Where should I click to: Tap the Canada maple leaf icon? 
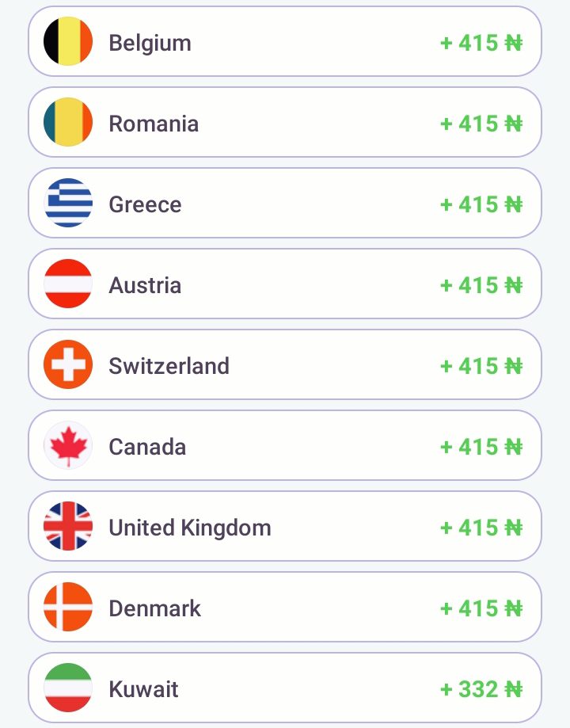click(x=68, y=446)
